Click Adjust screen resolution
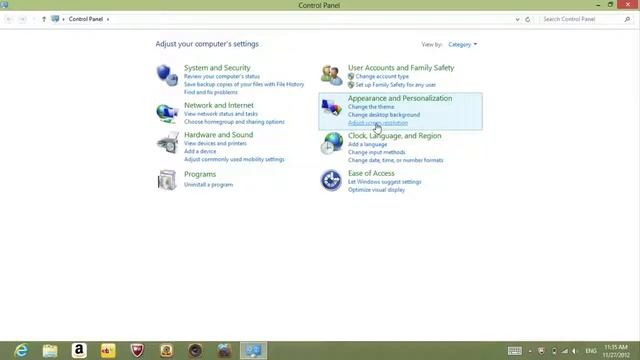The image size is (640, 360). pos(378,123)
